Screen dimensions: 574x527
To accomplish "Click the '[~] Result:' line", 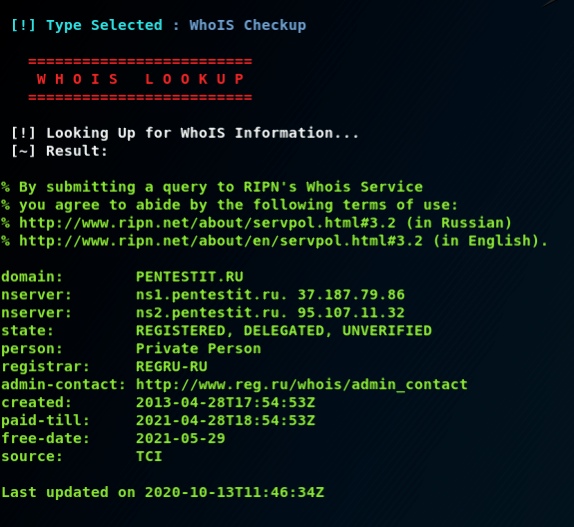I will [59, 151].
